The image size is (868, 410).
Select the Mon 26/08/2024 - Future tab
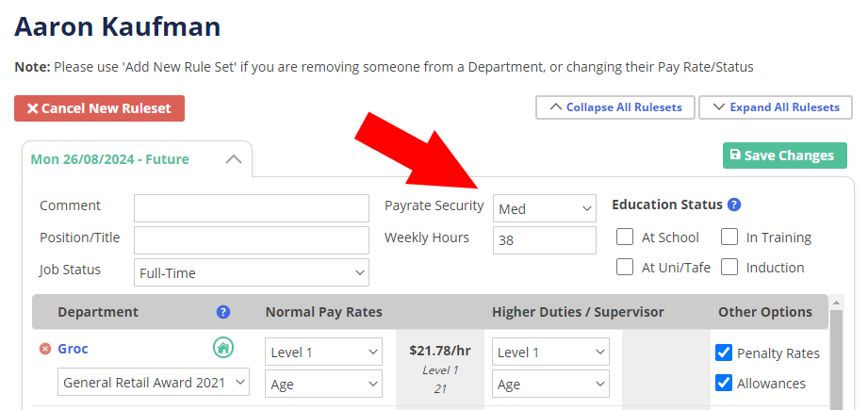pos(110,159)
